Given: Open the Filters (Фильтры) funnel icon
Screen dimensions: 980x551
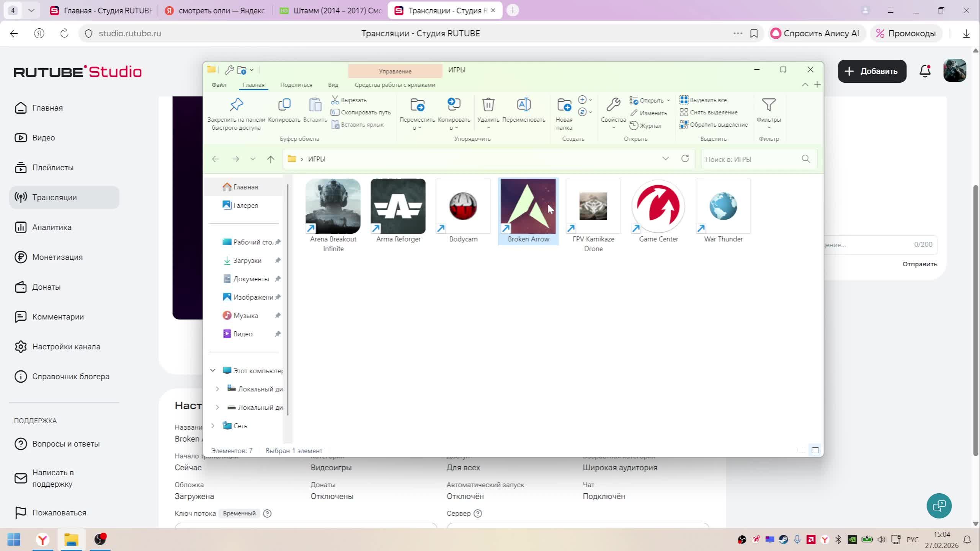Looking at the screenshot, I should [768, 105].
